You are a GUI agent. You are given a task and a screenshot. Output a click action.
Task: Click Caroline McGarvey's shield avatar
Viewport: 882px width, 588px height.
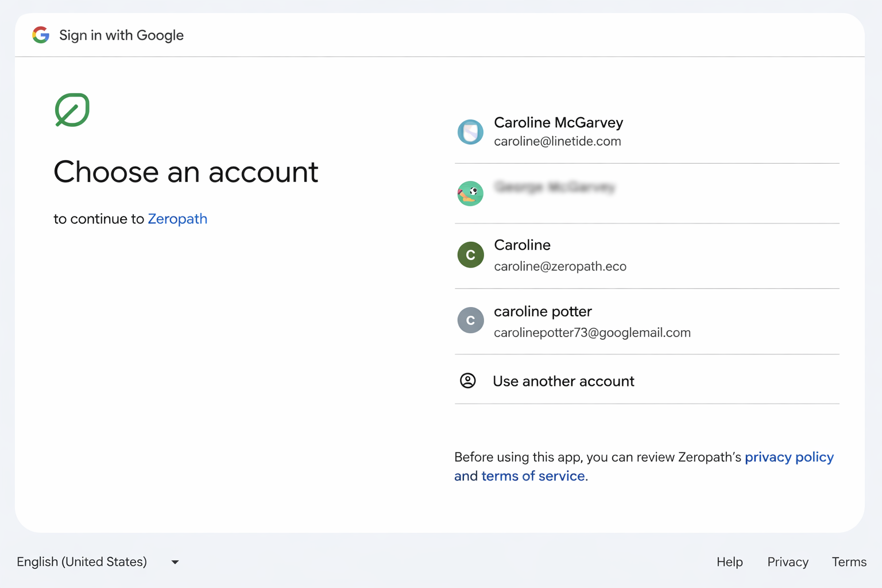pyautogui.click(x=470, y=132)
